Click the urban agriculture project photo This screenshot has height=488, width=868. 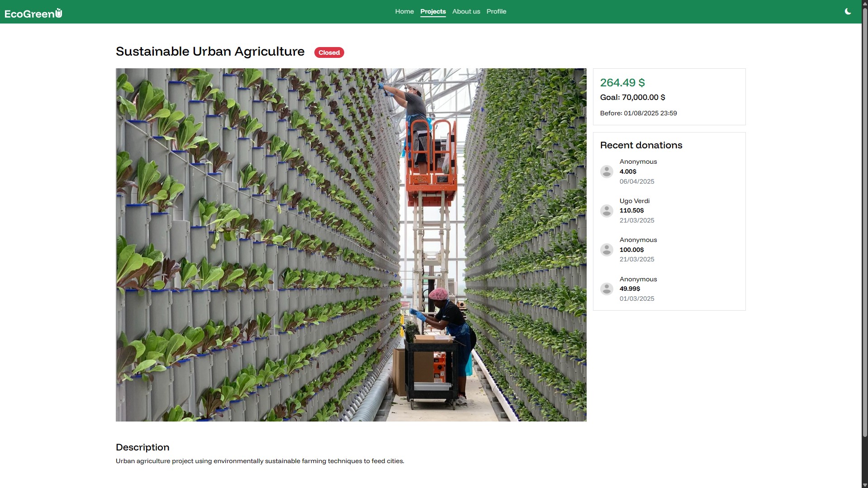[x=351, y=245]
